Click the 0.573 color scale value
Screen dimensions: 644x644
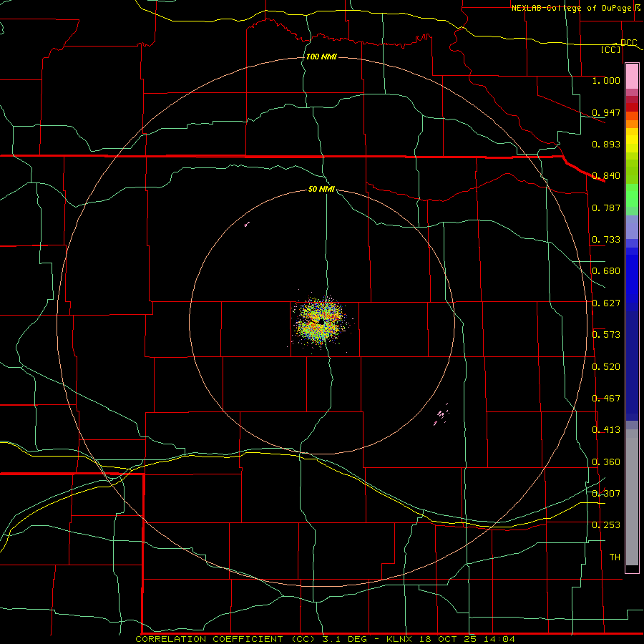coord(606,335)
